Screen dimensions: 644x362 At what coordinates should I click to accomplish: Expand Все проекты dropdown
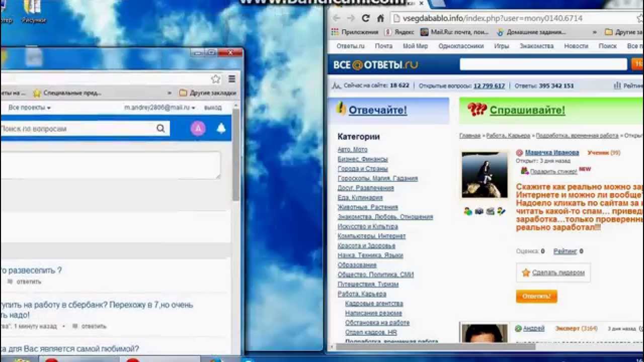tap(30, 108)
